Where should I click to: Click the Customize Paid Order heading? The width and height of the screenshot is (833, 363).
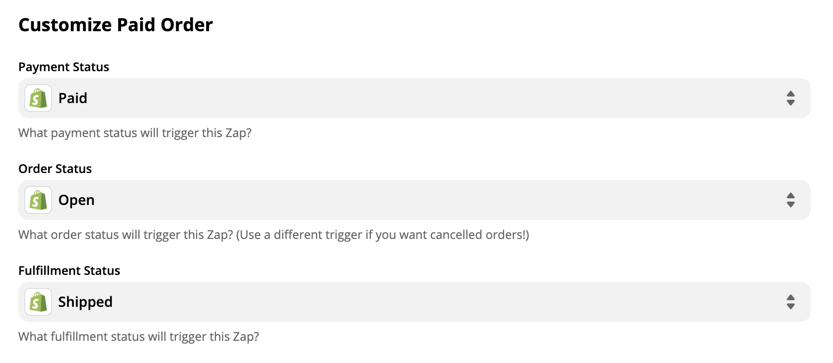[x=116, y=25]
